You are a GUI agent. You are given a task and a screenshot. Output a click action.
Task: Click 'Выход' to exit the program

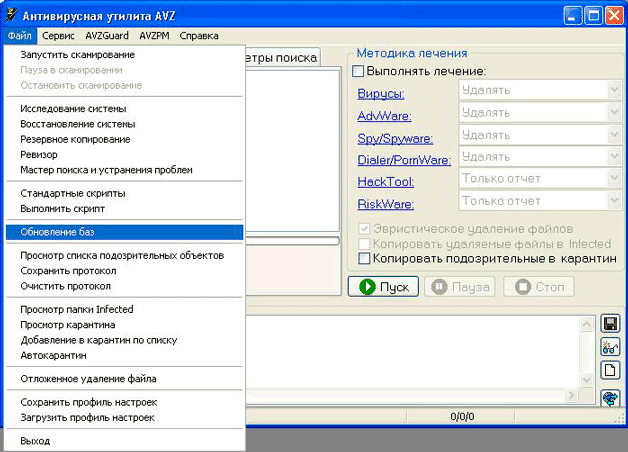[125, 441]
